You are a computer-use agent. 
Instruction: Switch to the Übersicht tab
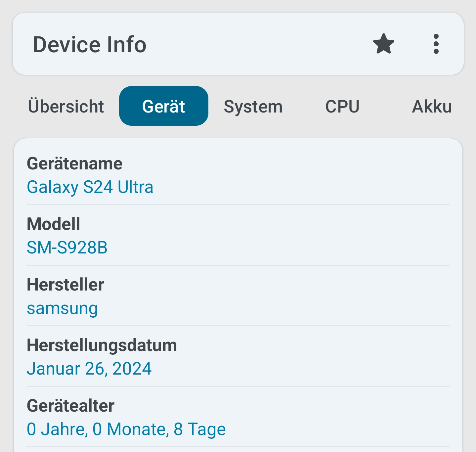tap(66, 106)
